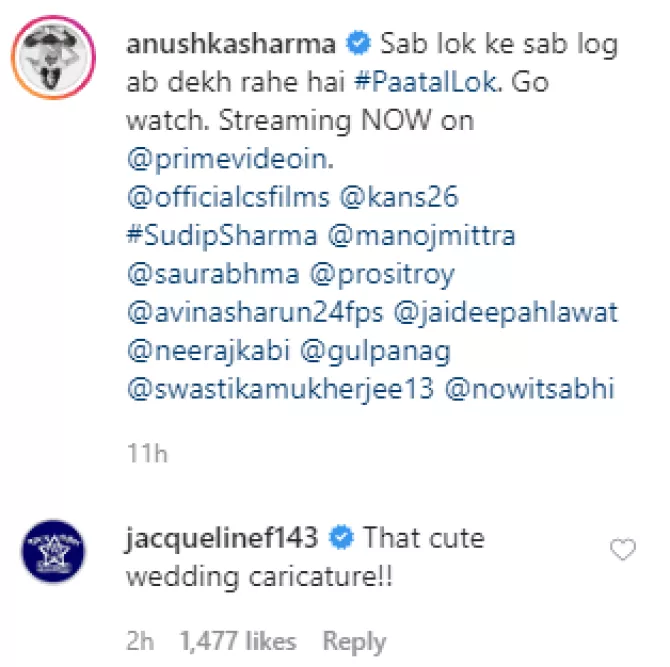
Task: Open the @prositroy mention
Action: 382,275
